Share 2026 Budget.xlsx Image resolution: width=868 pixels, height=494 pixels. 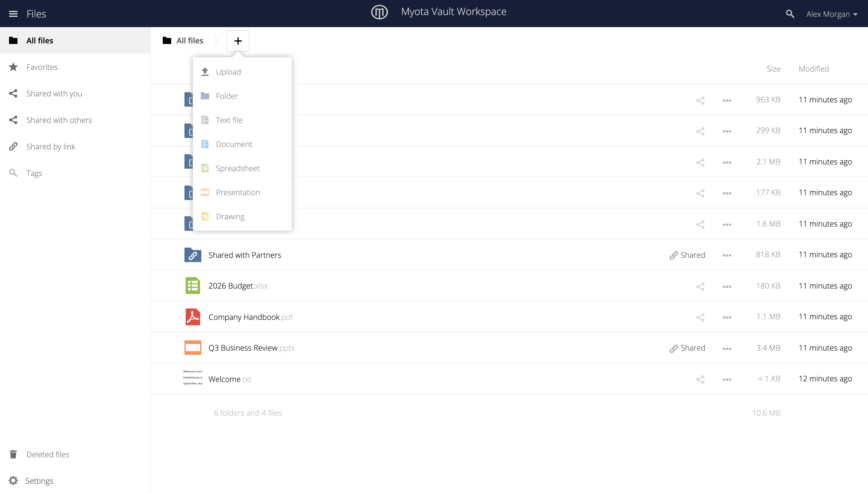pos(700,287)
